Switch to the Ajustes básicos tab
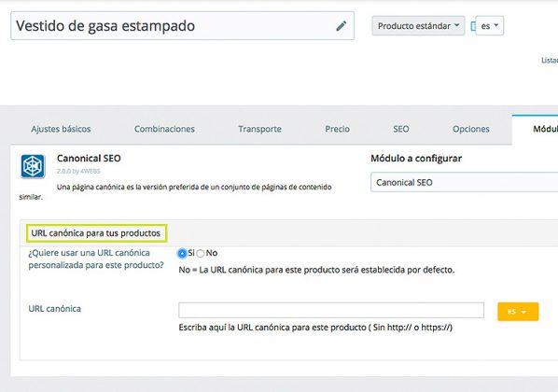The width and height of the screenshot is (558, 392). pyautogui.click(x=61, y=129)
